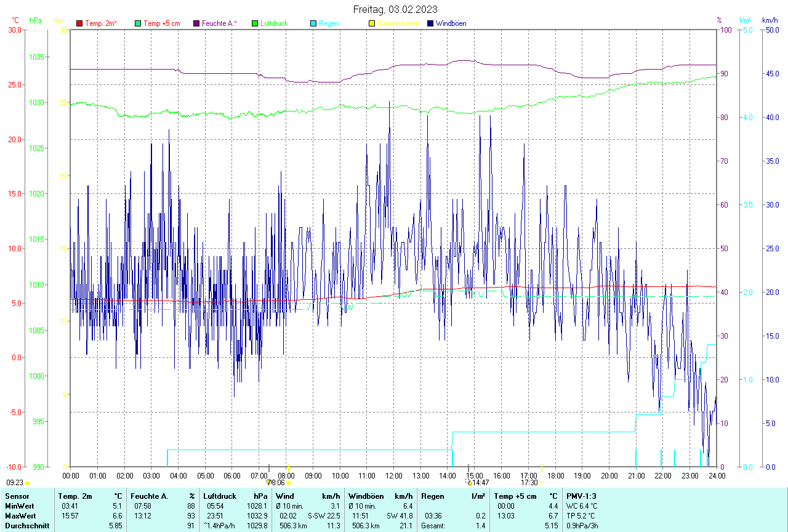The width and height of the screenshot is (788, 532).
Task: Select the 'Temp. 2m*' legend label
Action: [101, 23]
